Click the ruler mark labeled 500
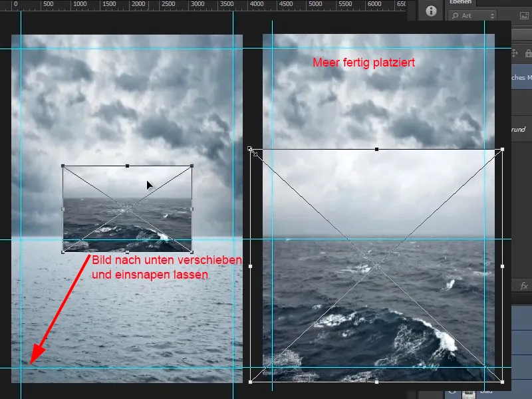The image size is (532, 399). point(48,4)
